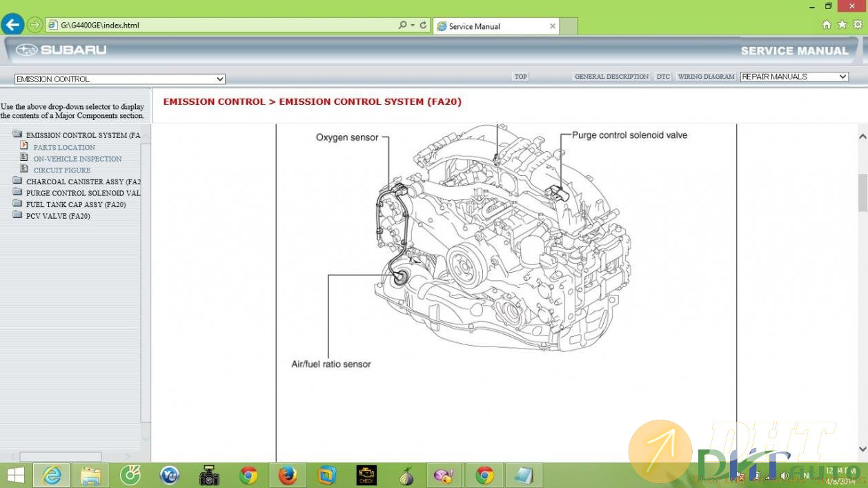Open the browser Home icon
The width and height of the screenshot is (868, 488).
[x=827, y=25]
